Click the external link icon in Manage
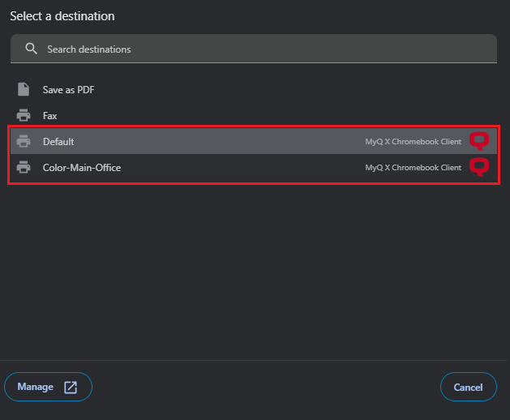The width and height of the screenshot is (510, 420). pyautogui.click(x=71, y=387)
